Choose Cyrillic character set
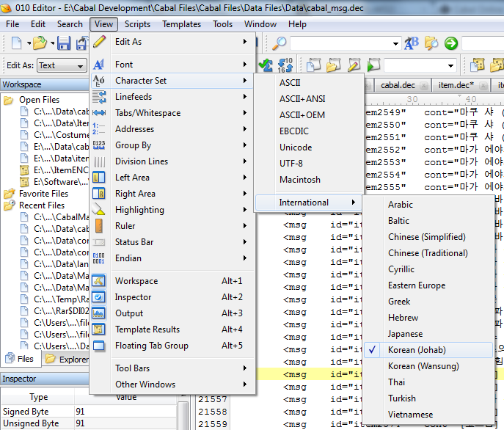Screen dimensions: 504x430 (x=428, y=269)
